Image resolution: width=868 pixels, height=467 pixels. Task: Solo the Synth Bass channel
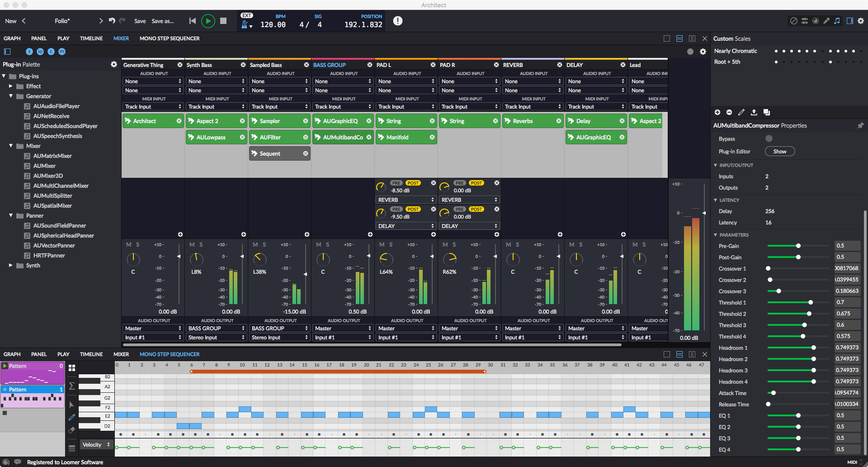201,244
